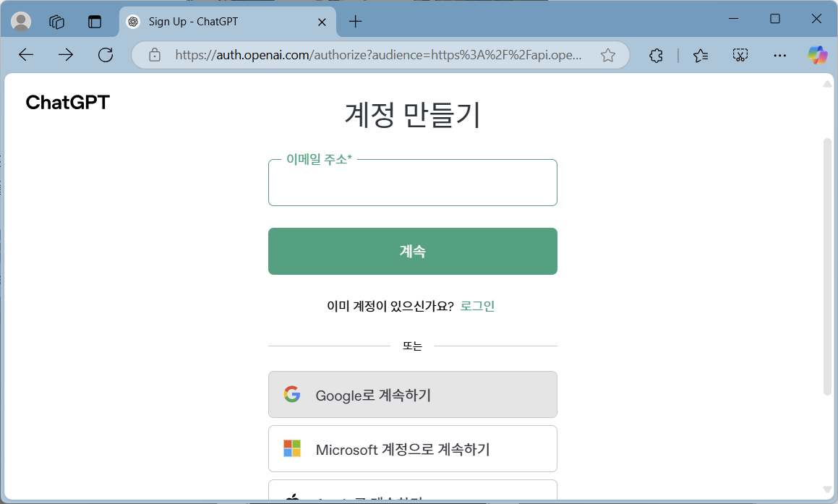Image resolution: width=838 pixels, height=504 pixels.
Task: Click the 이미 계정이 있으신가요? text
Action: [x=390, y=306]
